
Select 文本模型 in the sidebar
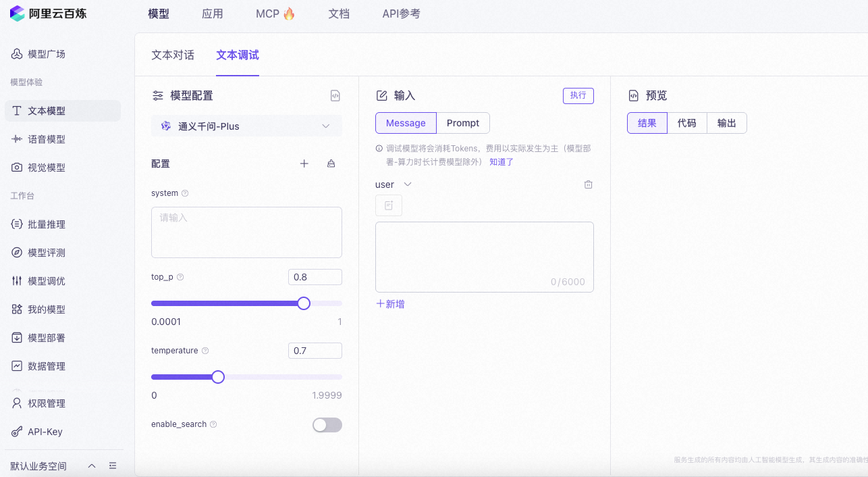tap(63, 111)
